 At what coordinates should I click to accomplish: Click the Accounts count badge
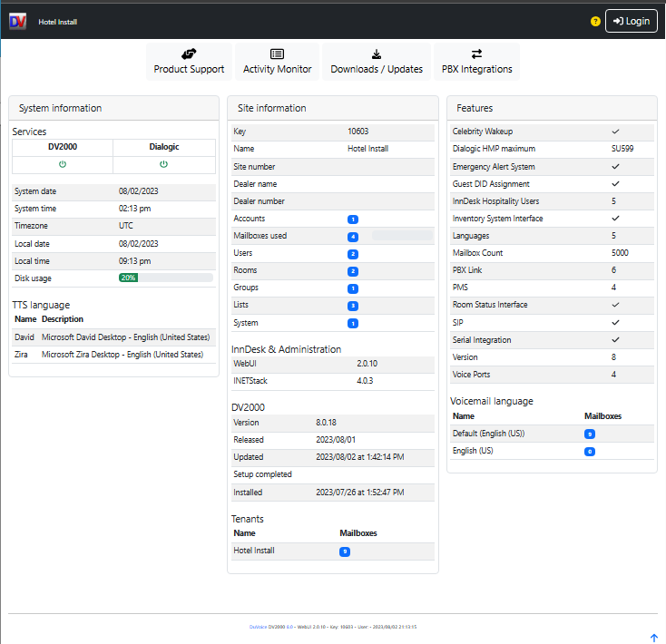353,219
